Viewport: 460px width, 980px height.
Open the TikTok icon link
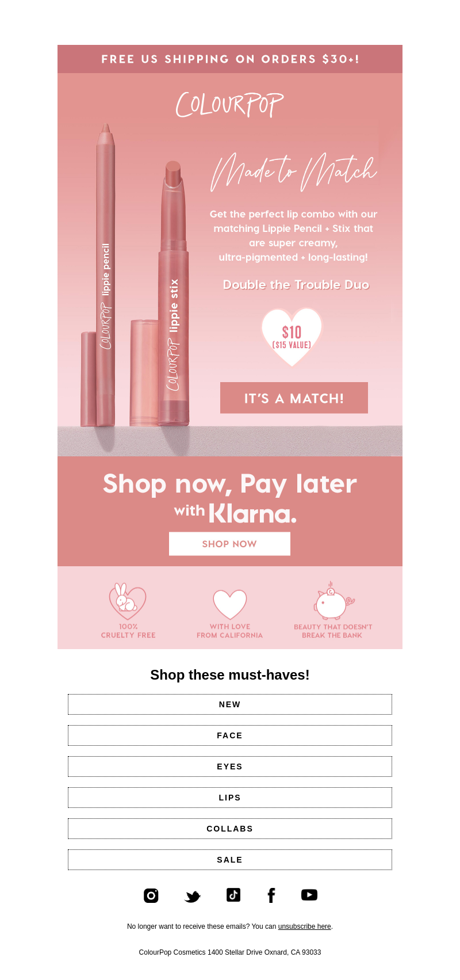pyautogui.click(x=233, y=895)
